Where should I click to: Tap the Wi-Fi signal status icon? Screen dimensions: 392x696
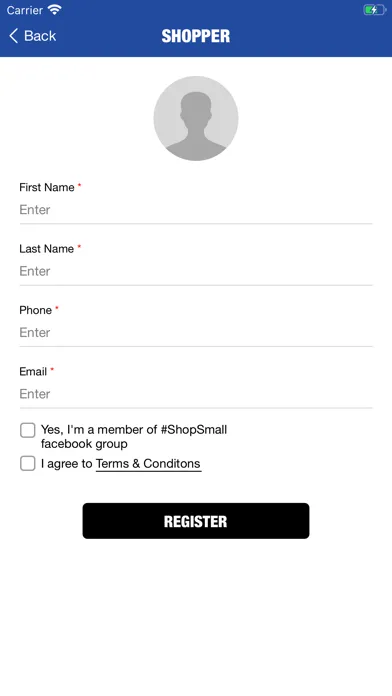[x=55, y=10]
